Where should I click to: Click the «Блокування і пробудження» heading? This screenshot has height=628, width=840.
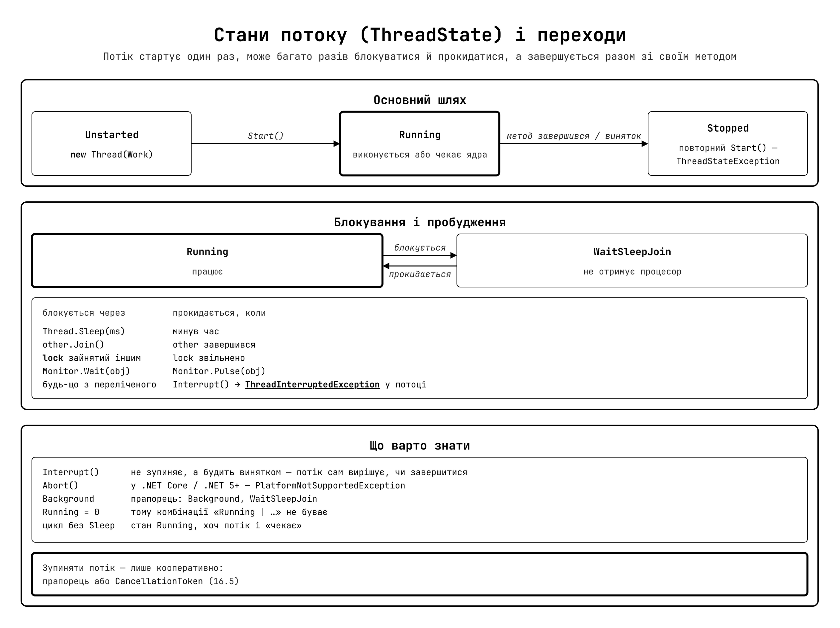[420, 222]
